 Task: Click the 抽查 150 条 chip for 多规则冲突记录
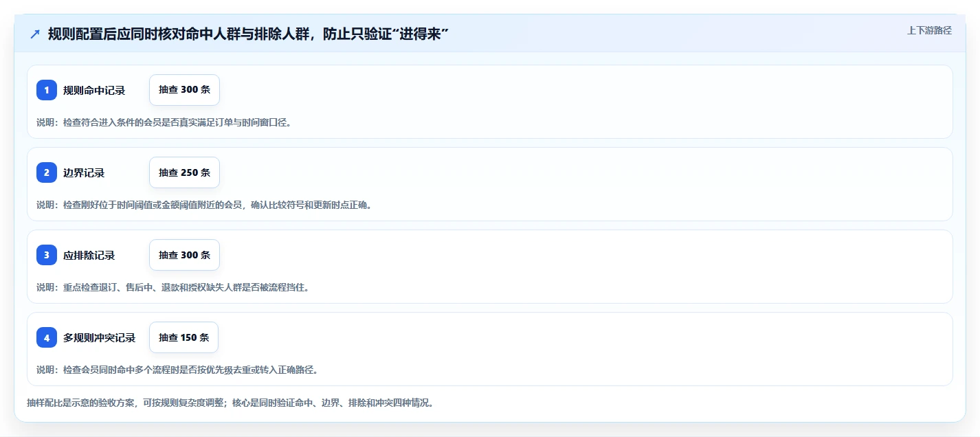183,337
